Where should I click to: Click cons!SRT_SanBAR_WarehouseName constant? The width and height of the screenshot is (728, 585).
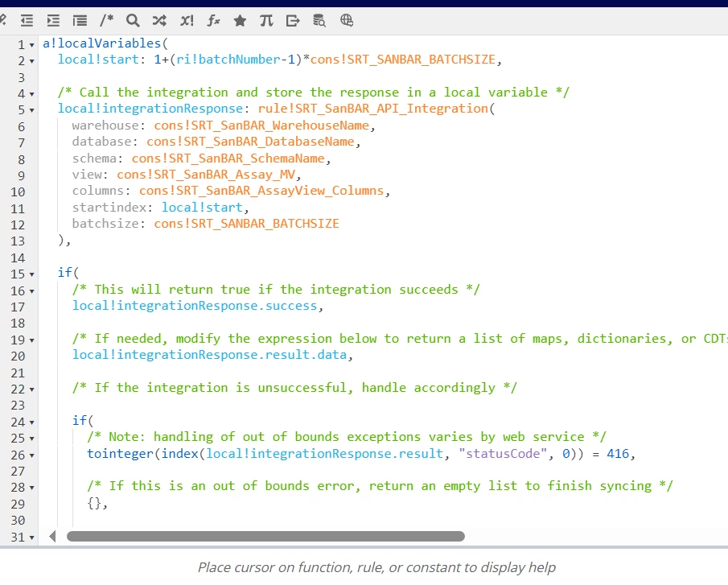[261, 126]
